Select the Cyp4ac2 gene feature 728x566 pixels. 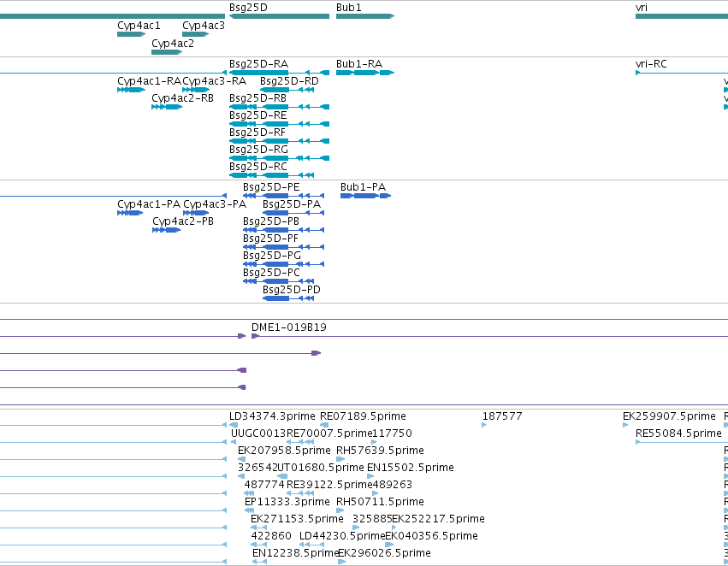(x=167, y=51)
